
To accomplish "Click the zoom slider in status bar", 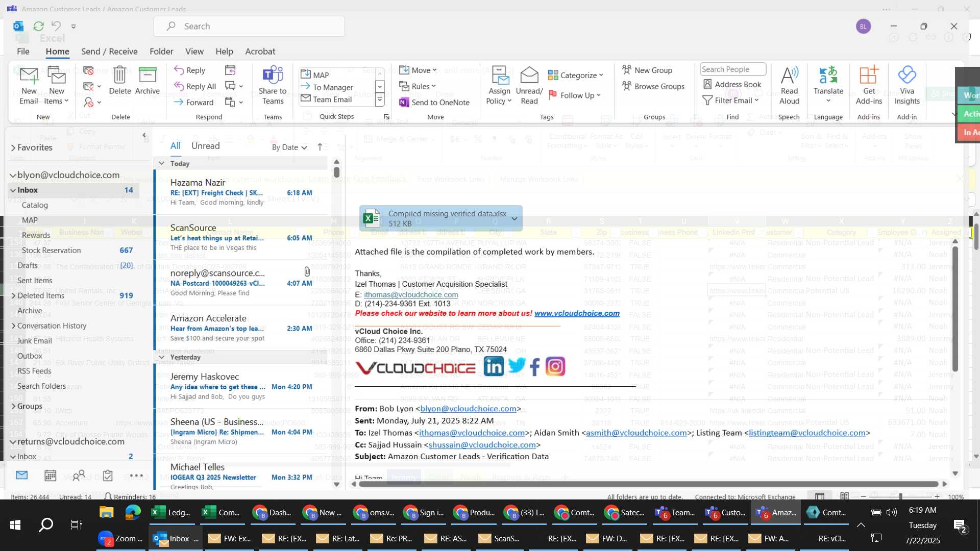I will (x=900, y=496).
